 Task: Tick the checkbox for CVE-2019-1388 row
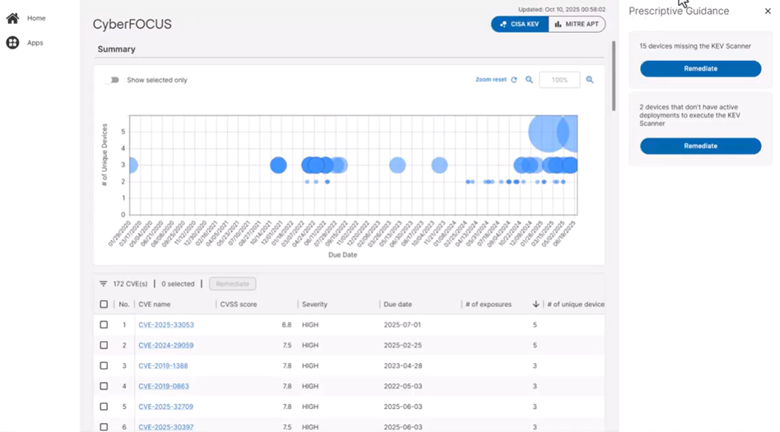104,366
